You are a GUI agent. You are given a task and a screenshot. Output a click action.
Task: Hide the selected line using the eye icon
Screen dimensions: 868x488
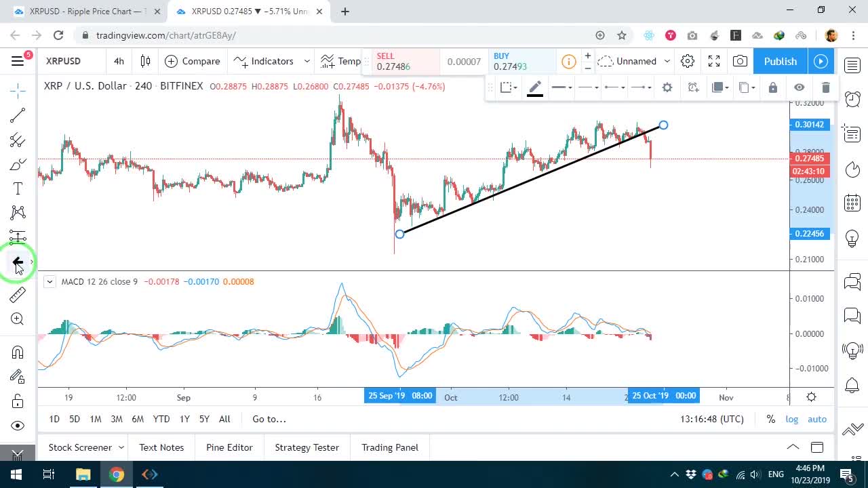click(800, 87)
